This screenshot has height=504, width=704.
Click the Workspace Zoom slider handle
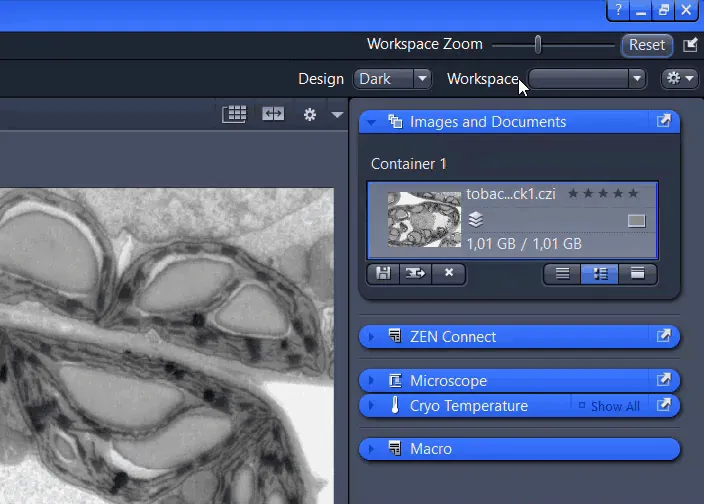pos(538,44)
